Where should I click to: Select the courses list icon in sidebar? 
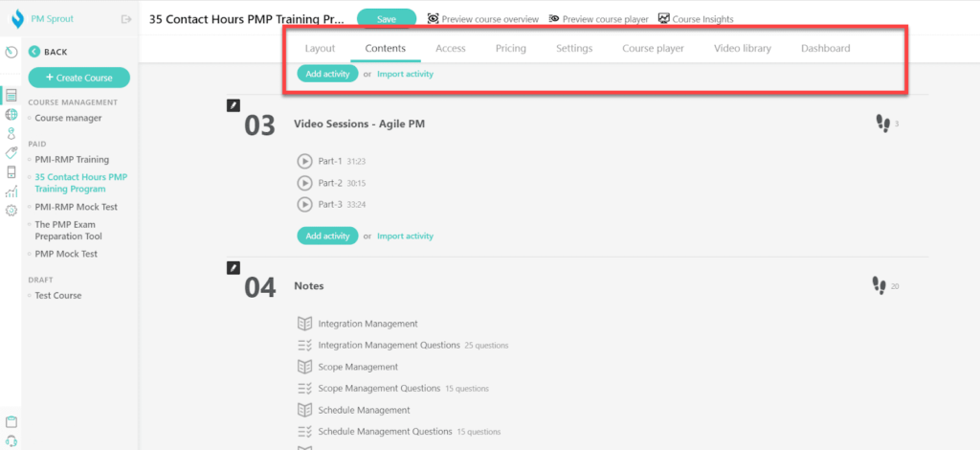(x=11, y=95)
